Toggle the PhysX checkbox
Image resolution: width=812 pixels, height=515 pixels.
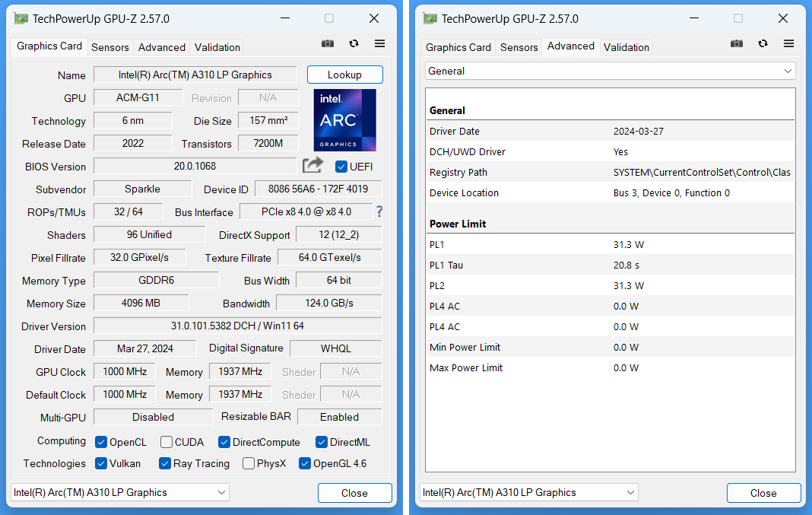(x=249, y=463)
